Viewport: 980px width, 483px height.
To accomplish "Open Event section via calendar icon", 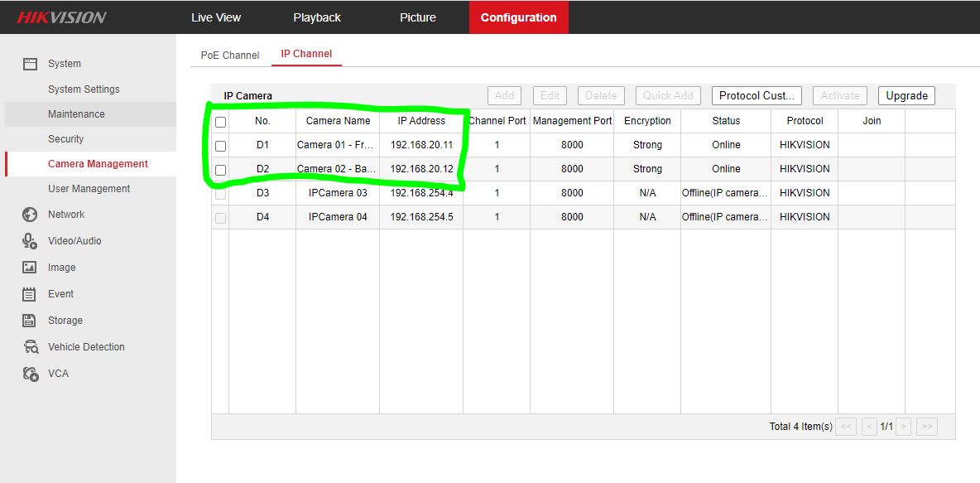I will [x=30, y=294].
